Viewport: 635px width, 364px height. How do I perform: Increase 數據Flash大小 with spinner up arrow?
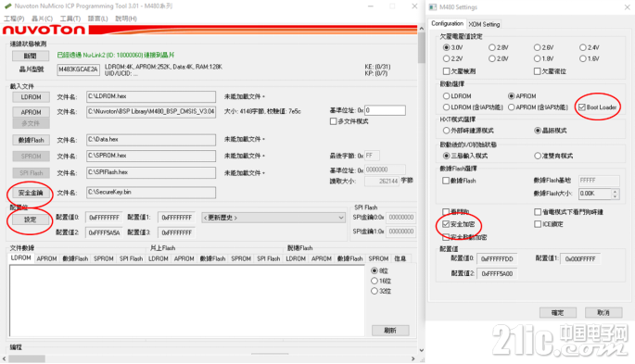tap(616, 191)
